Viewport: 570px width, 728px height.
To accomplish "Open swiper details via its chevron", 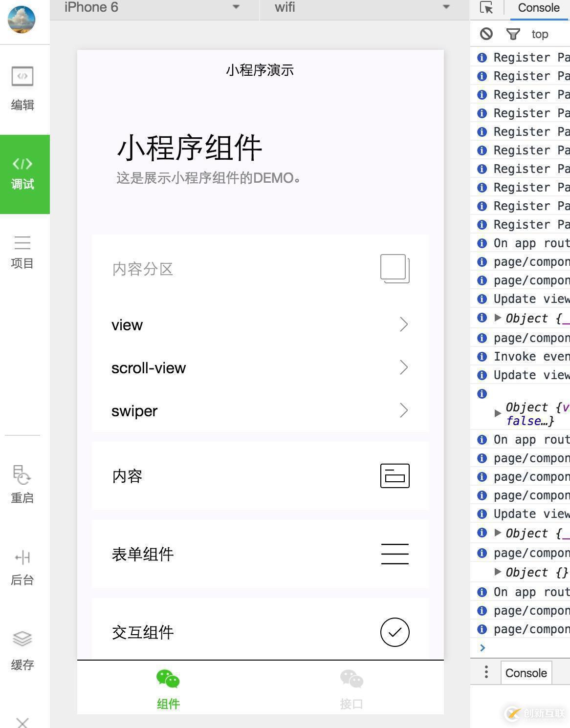I will click(403, 410).
